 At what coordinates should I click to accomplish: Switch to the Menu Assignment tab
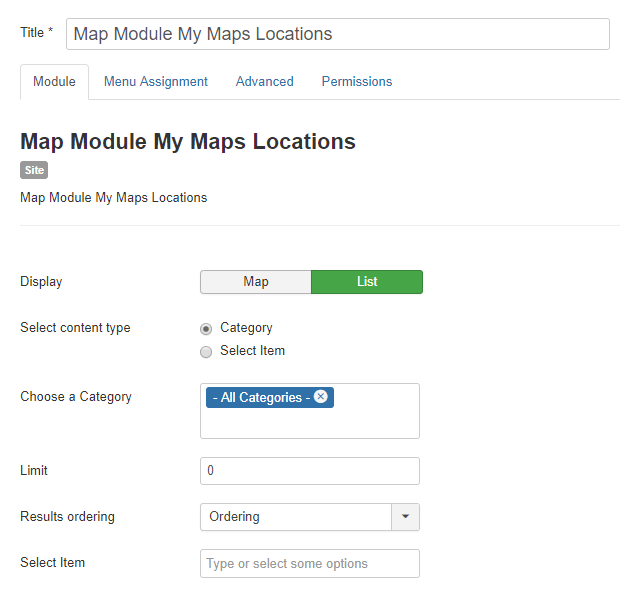click(156, 82)
